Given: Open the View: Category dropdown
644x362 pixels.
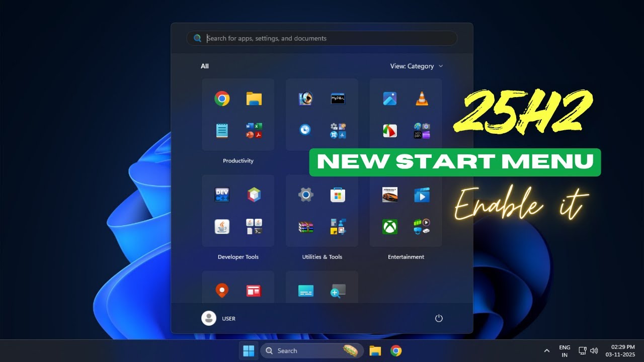Looking at the screenshot, I should point(417,66).
